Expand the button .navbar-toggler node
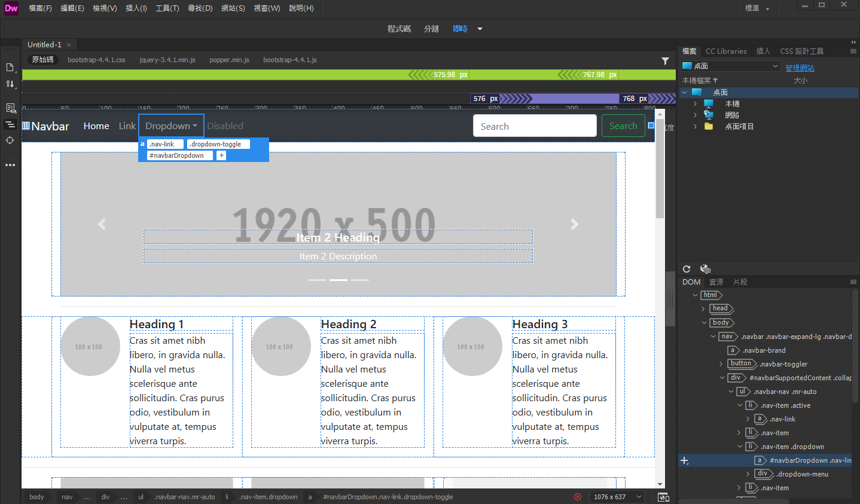The height and width of the screenshot is (504, 860). (721, 364)
